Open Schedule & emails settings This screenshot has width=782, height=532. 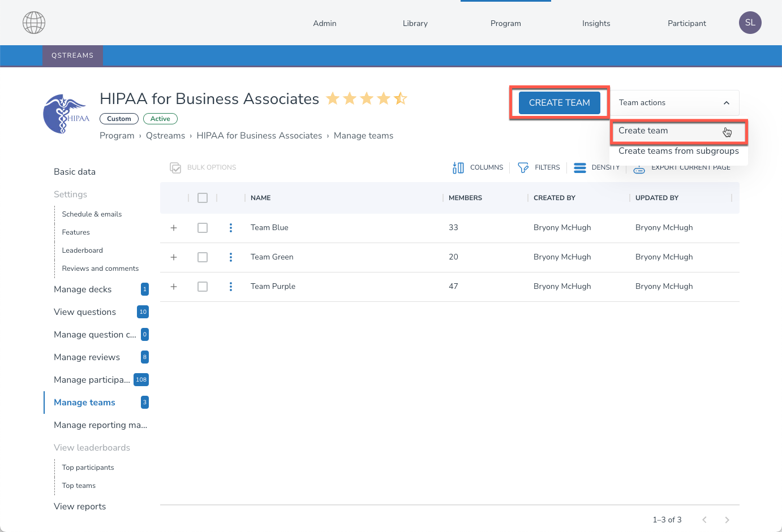click(92, 214)
